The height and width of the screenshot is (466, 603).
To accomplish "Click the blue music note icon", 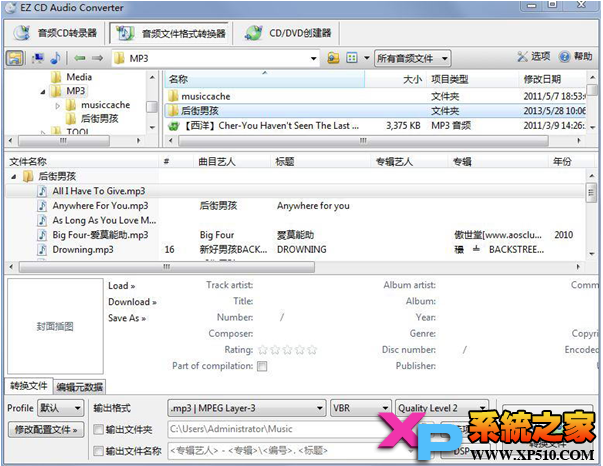I will pos(56,58).
